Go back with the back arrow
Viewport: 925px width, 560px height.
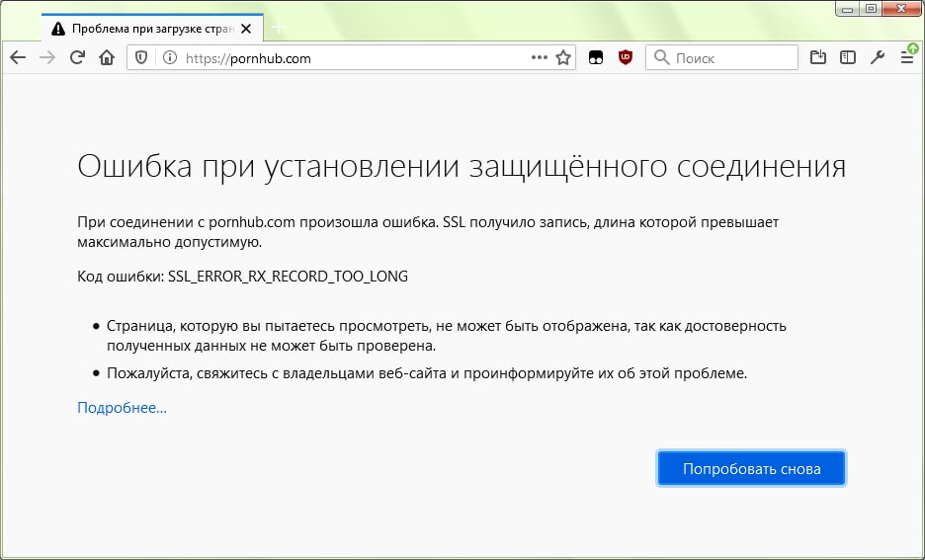(x=19, y=57)
